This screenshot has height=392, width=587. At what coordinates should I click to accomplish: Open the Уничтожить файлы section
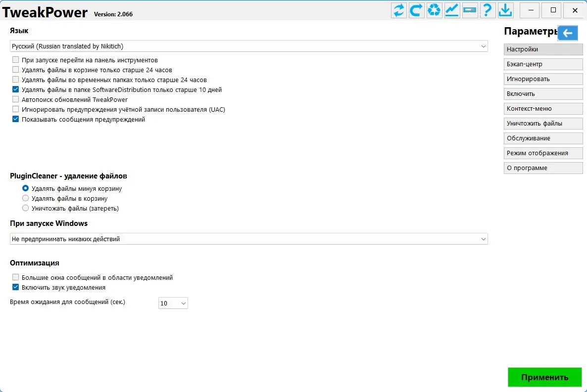pyautogui.click(x=543, y=124)
